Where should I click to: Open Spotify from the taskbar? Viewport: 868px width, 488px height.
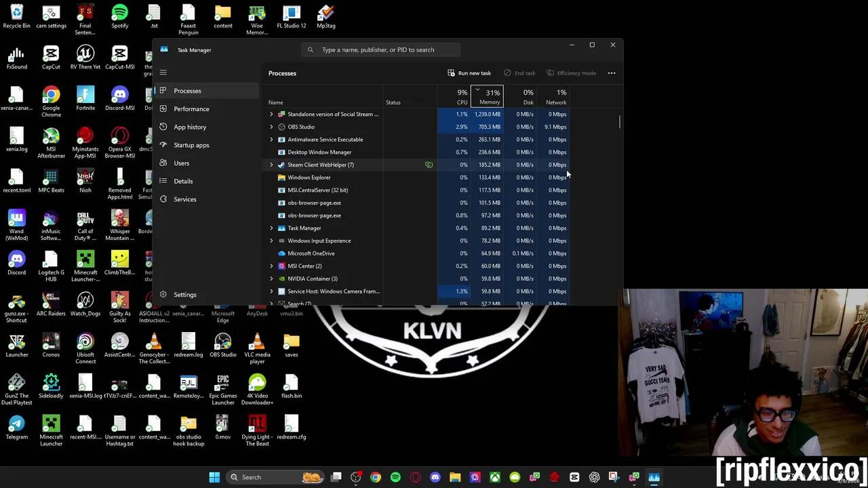click(x=395, y=477)
